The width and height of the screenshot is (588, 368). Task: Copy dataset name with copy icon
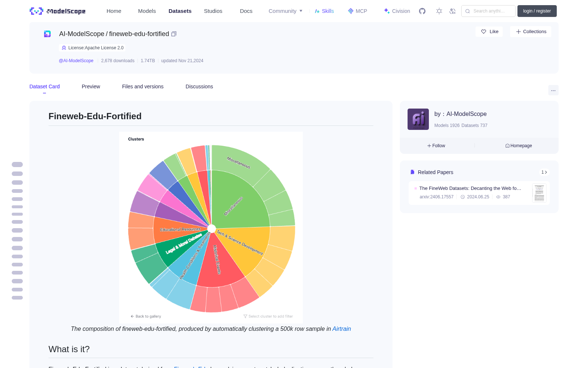pyautogui.click(x=174, y=34)
